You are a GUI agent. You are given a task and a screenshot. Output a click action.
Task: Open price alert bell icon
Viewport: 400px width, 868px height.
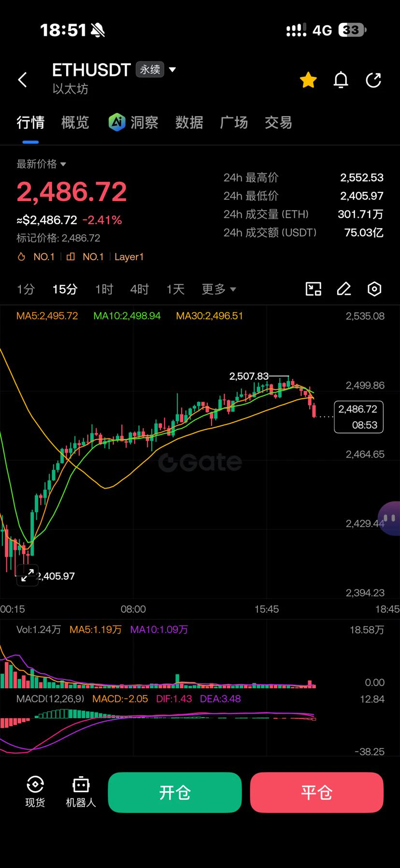point(341,80)
